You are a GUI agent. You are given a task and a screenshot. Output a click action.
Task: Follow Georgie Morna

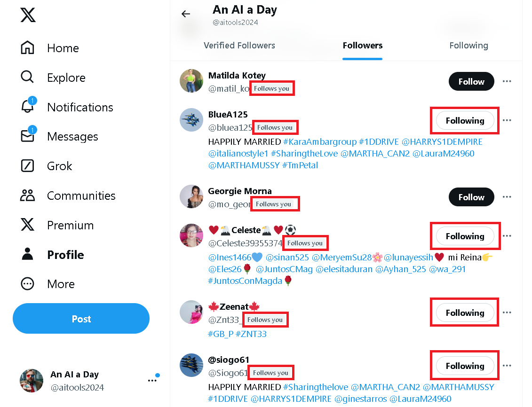(471, 197)
